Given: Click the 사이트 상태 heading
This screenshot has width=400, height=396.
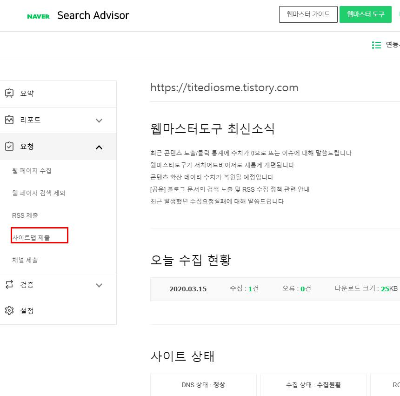Looking at the screenshot, I should 183,356.
